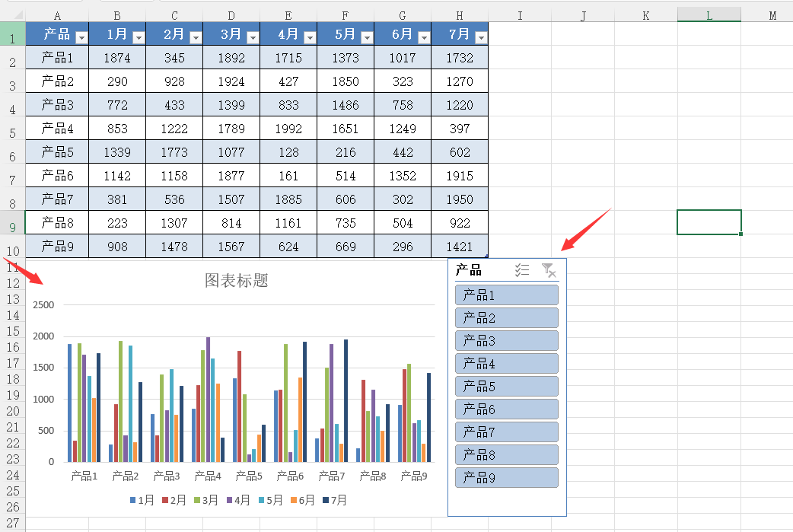Select 产品9 in the slicer

pyautogui.click(x=507, y=477)
